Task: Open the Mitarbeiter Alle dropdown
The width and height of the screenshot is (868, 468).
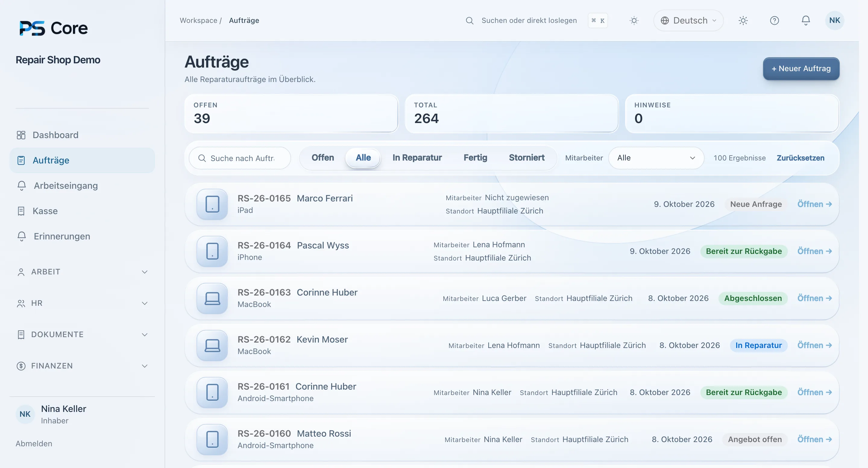Action: click(656, 158)
